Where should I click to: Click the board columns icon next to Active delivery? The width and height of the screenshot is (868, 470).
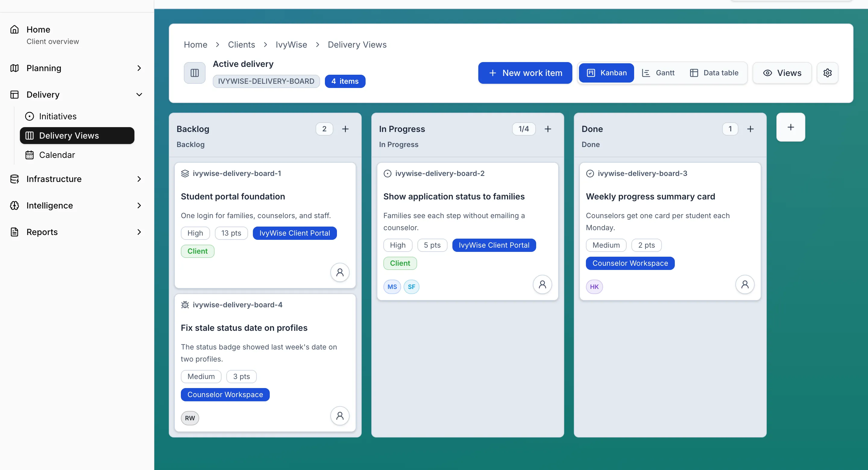click(x=194, y=73)
